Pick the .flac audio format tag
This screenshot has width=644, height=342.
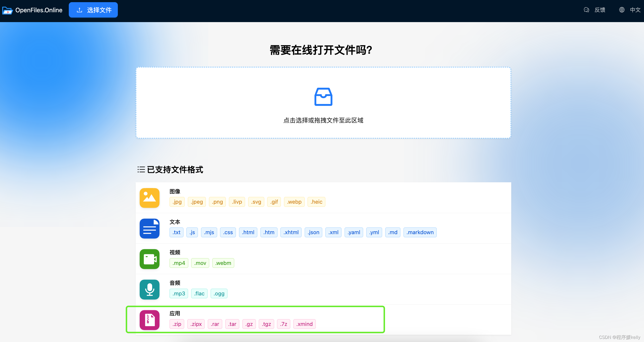point(199,293)
